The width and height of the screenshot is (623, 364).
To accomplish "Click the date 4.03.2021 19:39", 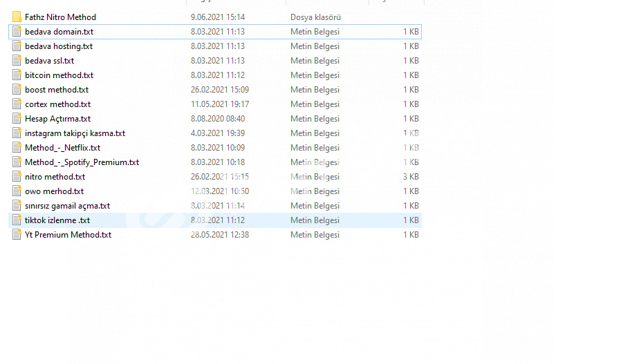I will (218, 133).
